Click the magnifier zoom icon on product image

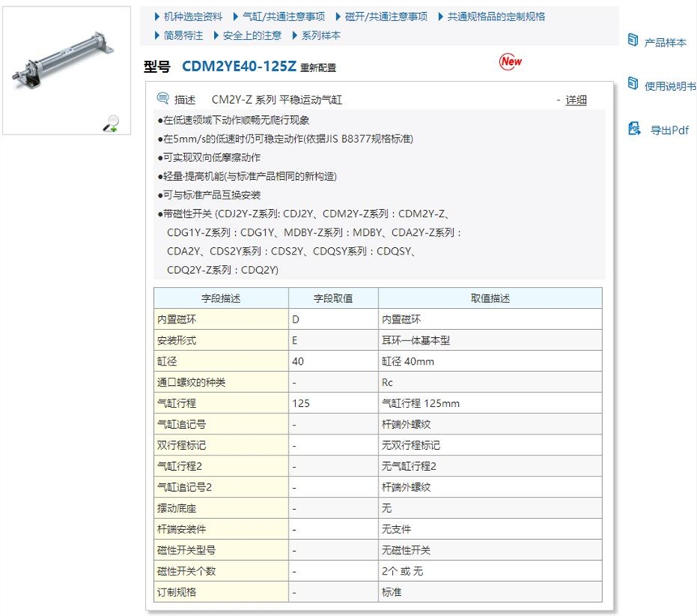click(111, 123)
